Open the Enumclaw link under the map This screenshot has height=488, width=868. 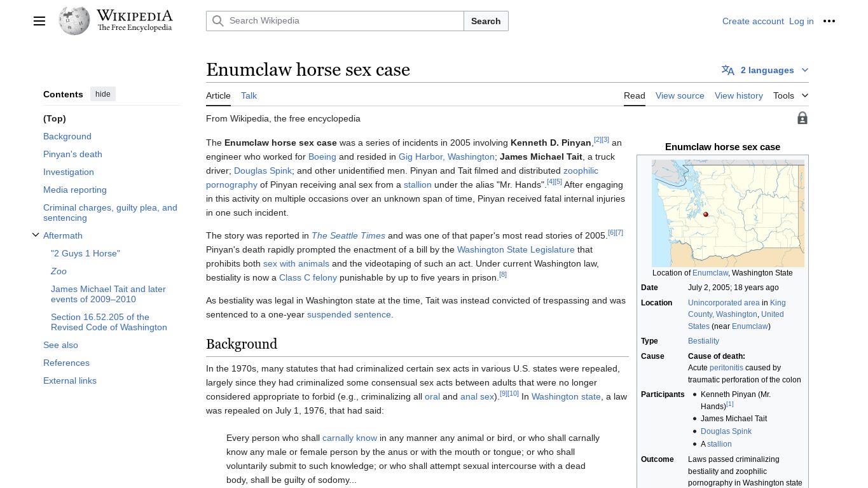710,273
